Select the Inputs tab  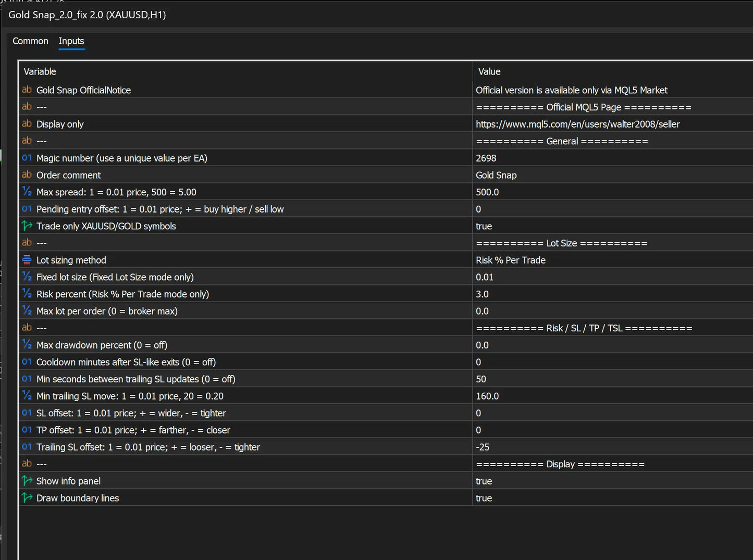71,41
